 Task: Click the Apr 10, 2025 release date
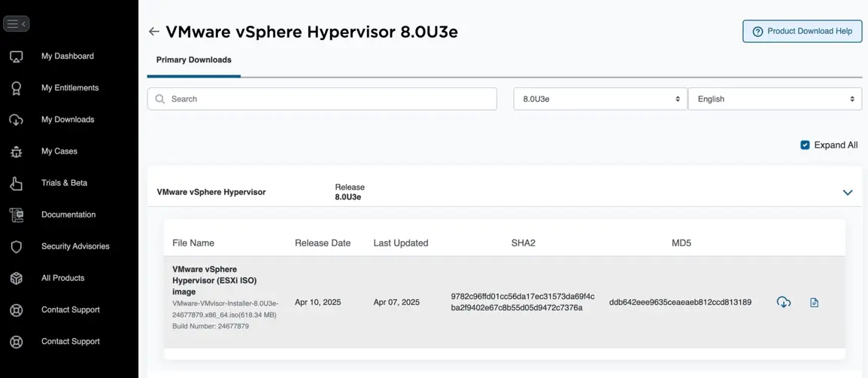click(317, 302)
